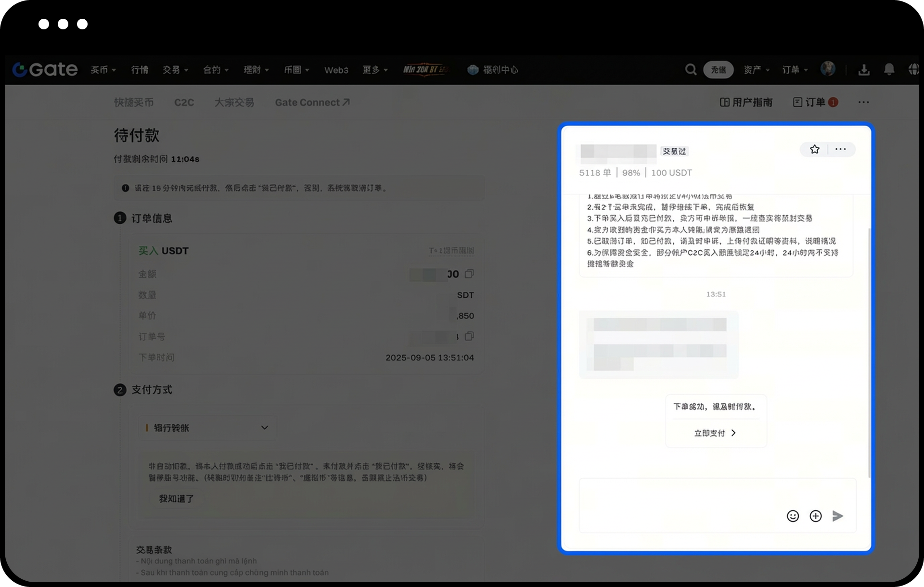Click the plus attachment icon in chat
Viewport: 924px width, 587px height.
pos(815,516)
